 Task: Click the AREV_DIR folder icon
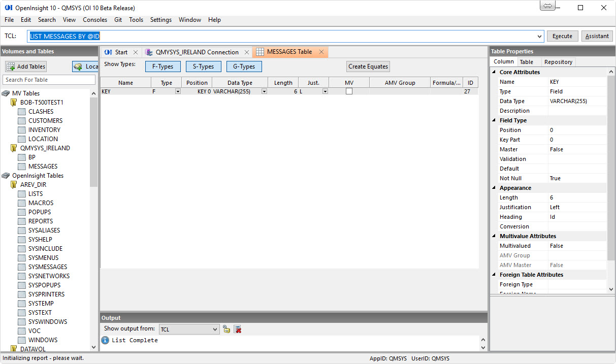pyautogui.click(x=14, y=185)
